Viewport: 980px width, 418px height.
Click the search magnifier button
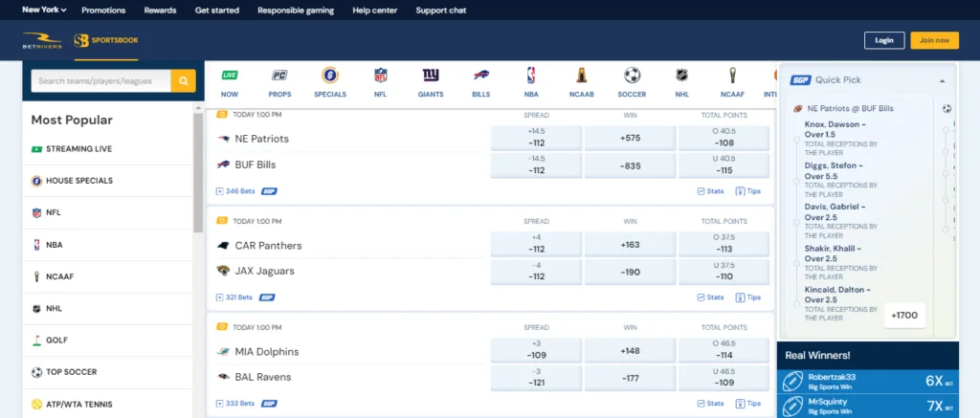coord(183,80)
